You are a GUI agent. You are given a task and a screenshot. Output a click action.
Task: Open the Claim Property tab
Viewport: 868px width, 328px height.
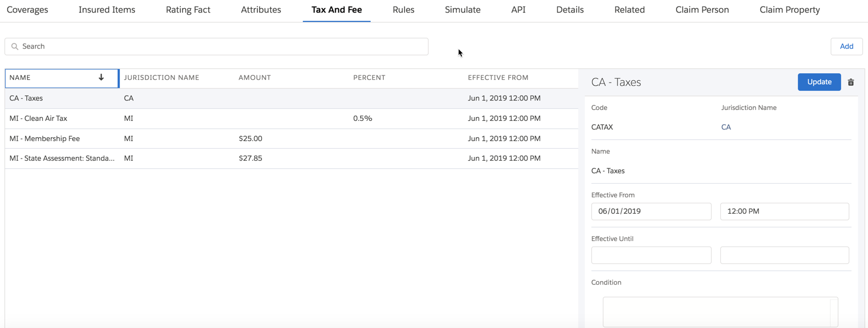789,10
